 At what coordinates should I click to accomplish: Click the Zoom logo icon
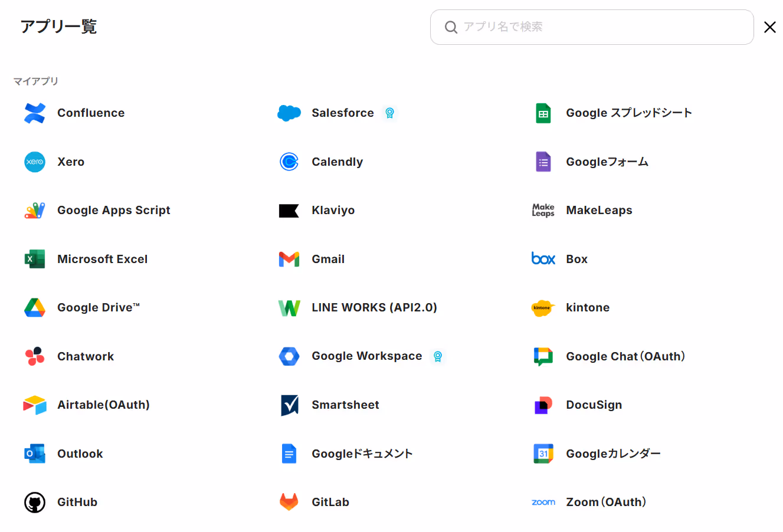pos(543,503)
